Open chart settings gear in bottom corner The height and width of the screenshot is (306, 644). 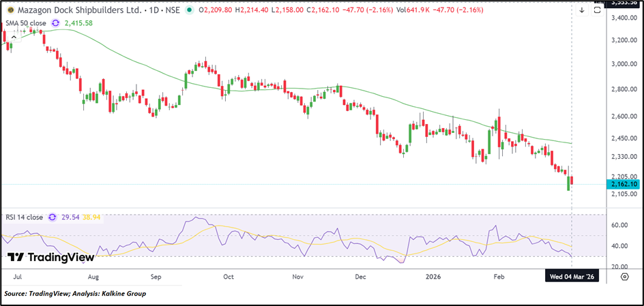point(624,277)
